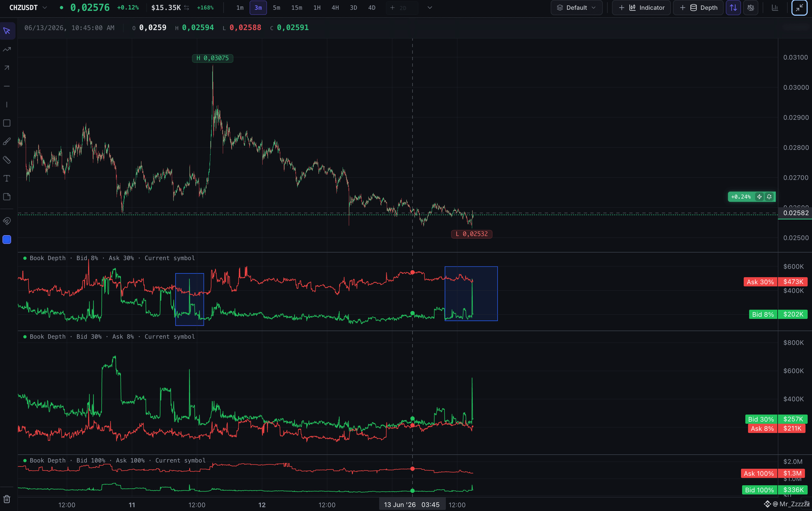Toggle the balance scale compare icon
The height and width of the screenshot is (511, 812).
[x=751, y=7]
